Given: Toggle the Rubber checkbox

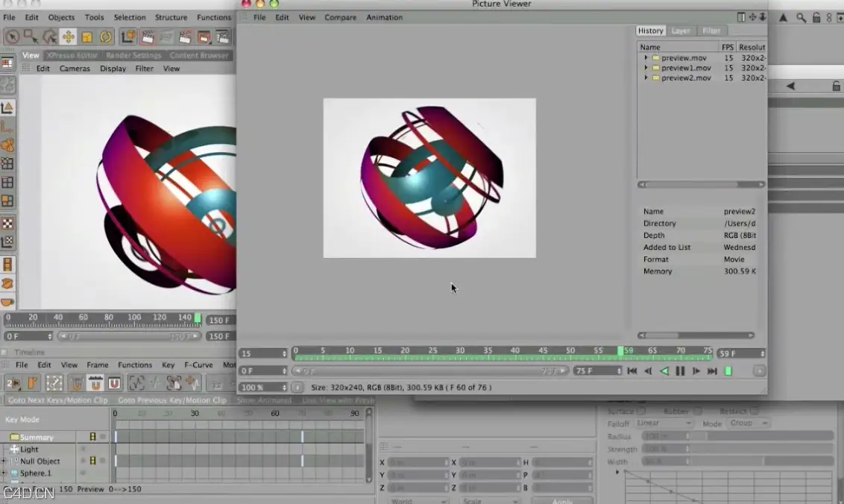Looking at the screenshot, I should (698, 411).
